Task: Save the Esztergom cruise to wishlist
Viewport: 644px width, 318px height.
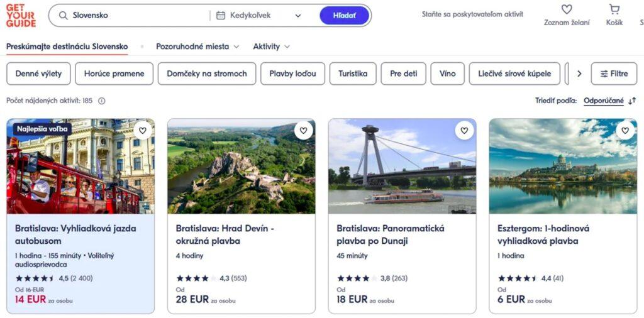Action: (x=625, y=131)
